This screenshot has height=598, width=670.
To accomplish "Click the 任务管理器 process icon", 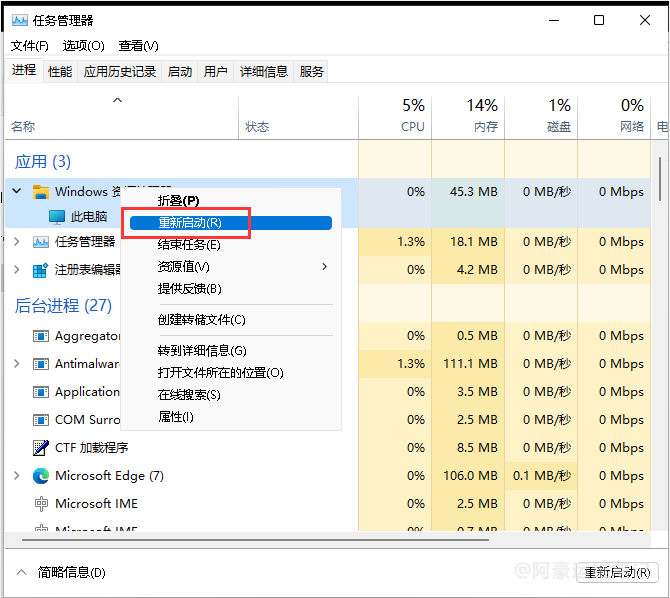I will (x=41, y=242).
